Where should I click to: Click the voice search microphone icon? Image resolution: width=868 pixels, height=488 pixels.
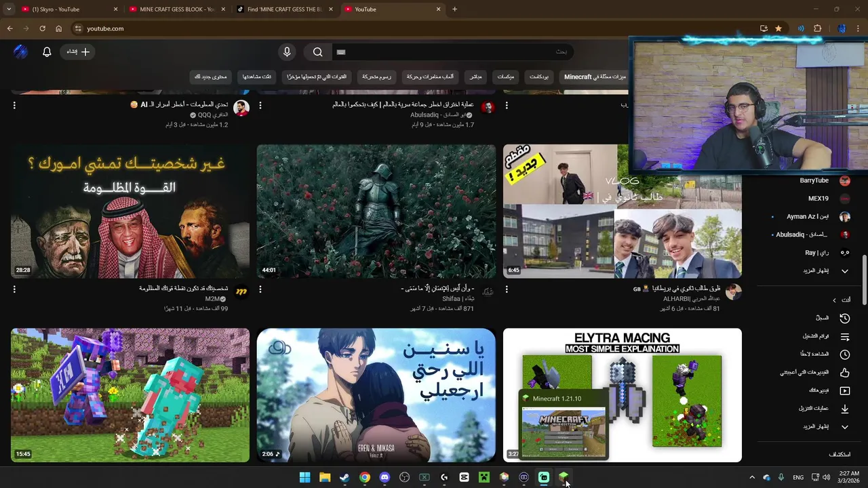(x=287, y=52)
